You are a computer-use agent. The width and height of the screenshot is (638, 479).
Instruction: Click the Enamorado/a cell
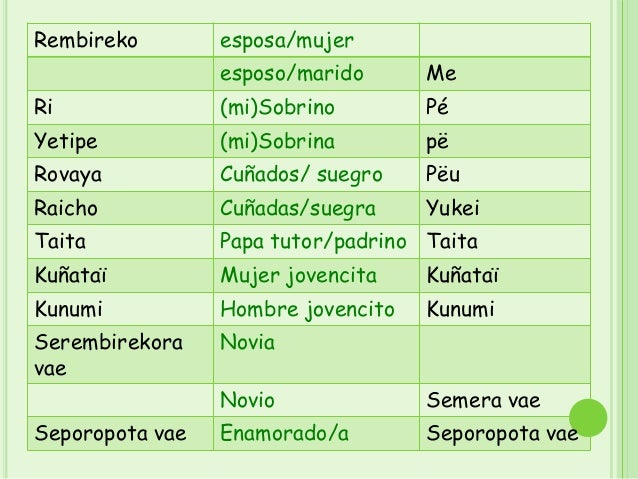(x=316, y=433)
